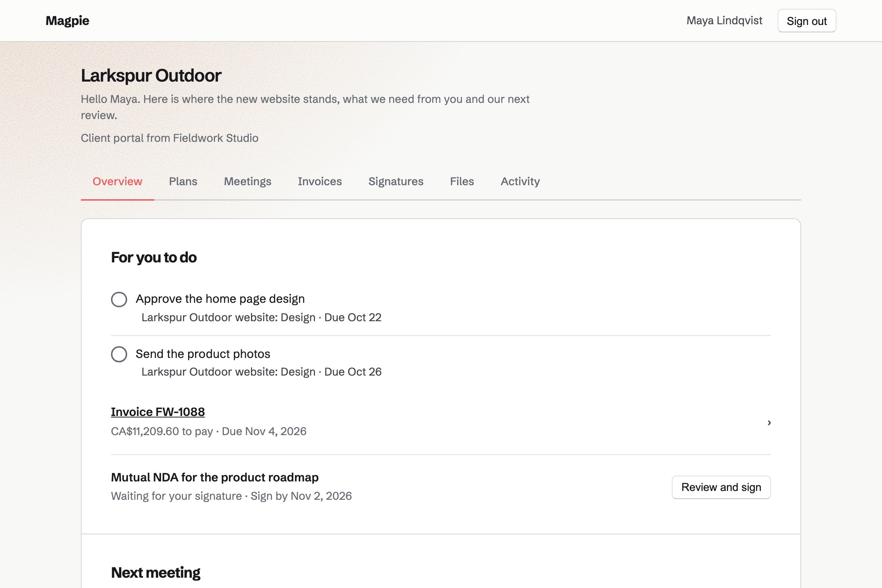Image resolution: width=882 pixels, height=588 pixels.
Task: Show the Files tab
Action: click(x=462, y=182)
